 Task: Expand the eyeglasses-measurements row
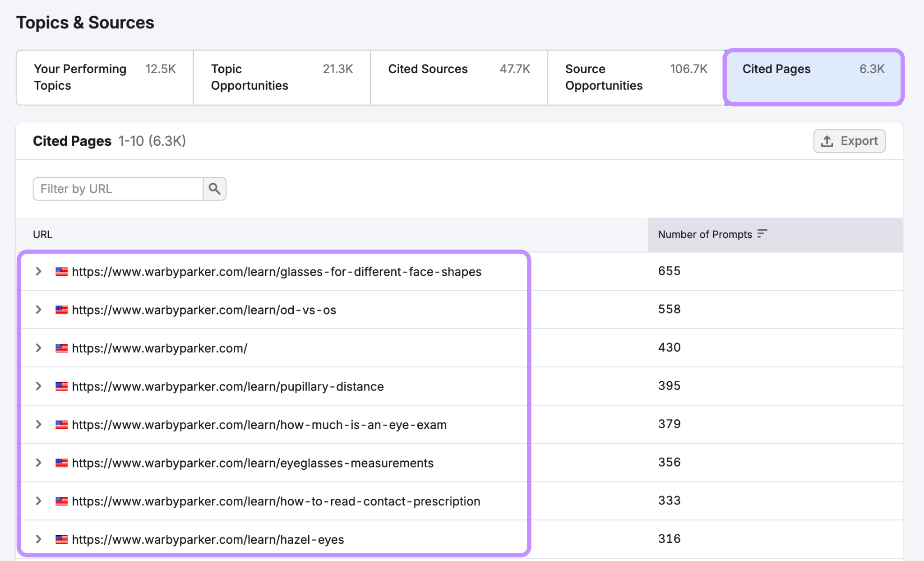pyautogui.click(x=39, y=463)
